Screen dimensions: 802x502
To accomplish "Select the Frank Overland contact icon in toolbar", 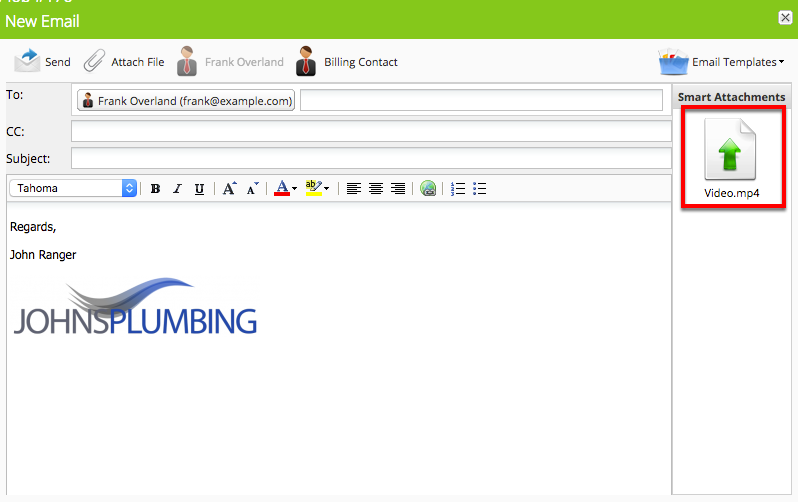I will tap(187, 61).
